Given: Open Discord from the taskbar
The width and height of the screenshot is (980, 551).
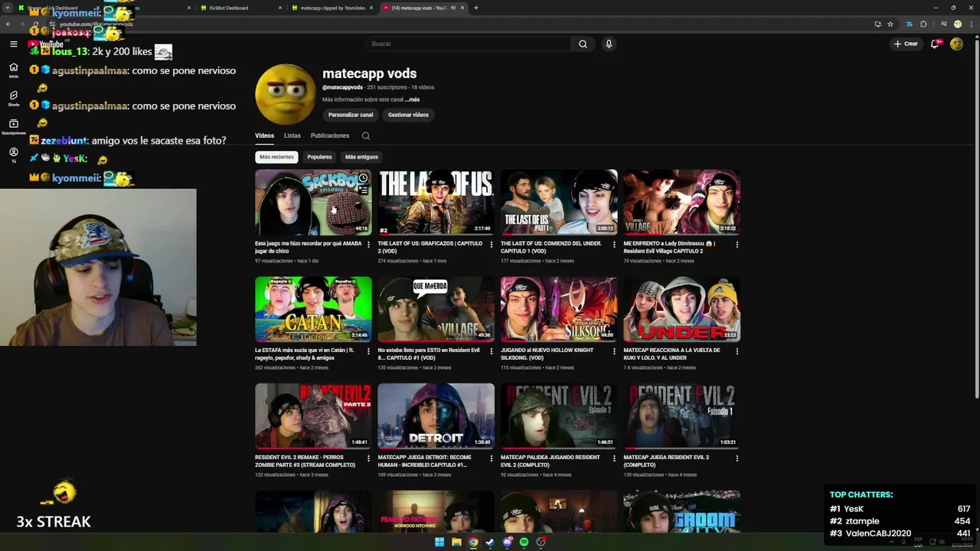Looking at the screenshot, I should (x=507, y=542).
